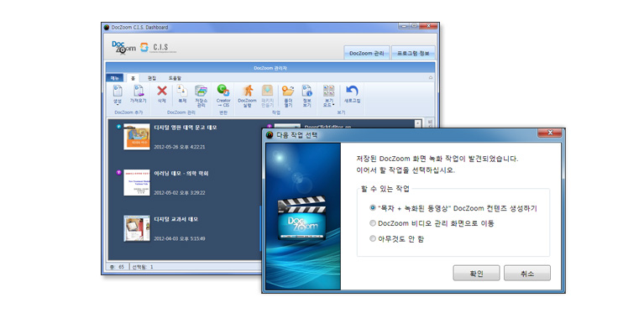Collapse the ribbon with the small arrow
Viewport: 644px width, 329px height.
click(x=431, y=77)
